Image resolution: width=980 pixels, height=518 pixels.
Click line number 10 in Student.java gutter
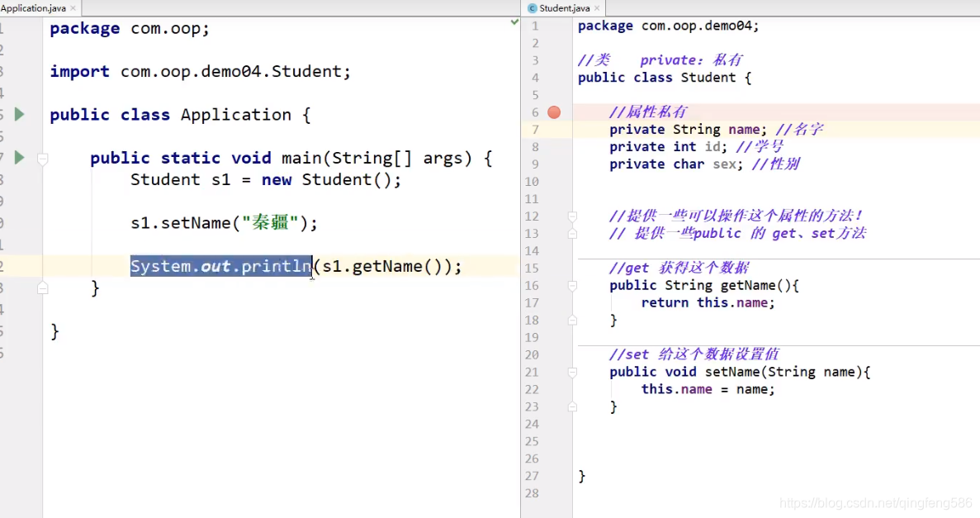click(x=531, y=182)
